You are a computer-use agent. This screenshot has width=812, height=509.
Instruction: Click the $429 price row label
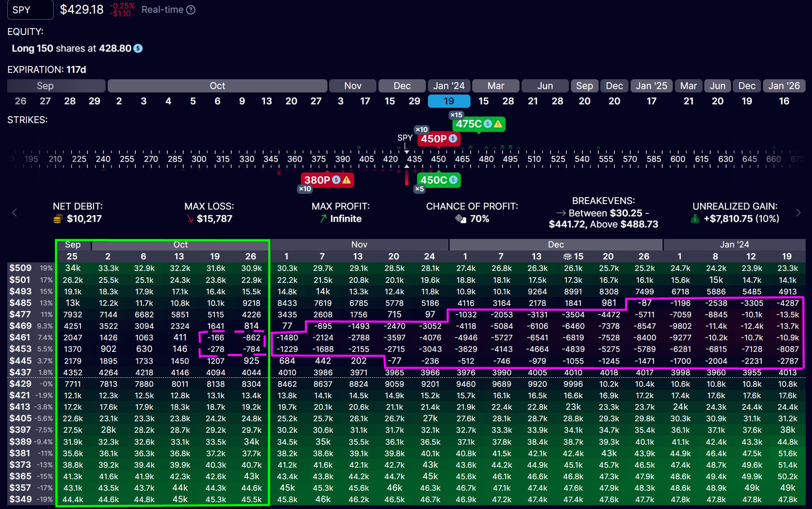pos(20,384)
